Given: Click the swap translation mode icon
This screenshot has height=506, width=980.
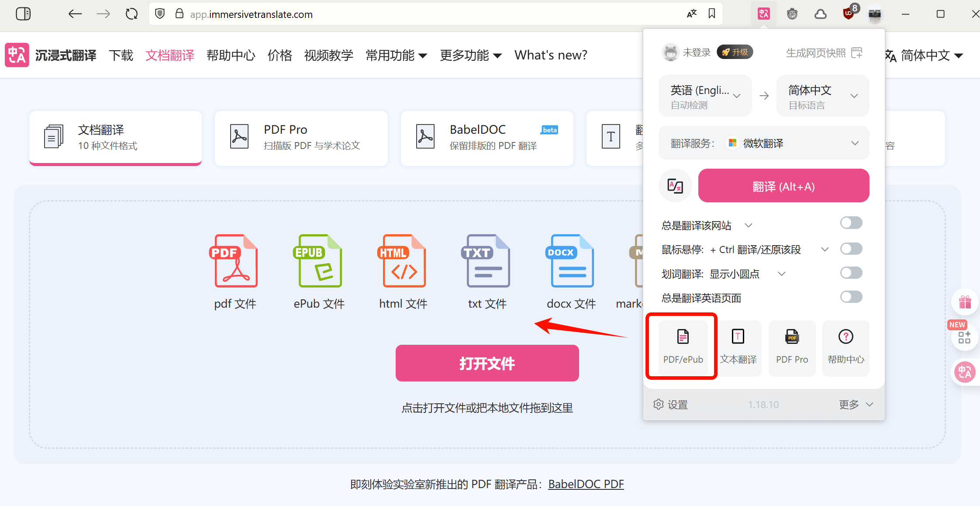Looking at the screenshot, I should pos(675,186).
